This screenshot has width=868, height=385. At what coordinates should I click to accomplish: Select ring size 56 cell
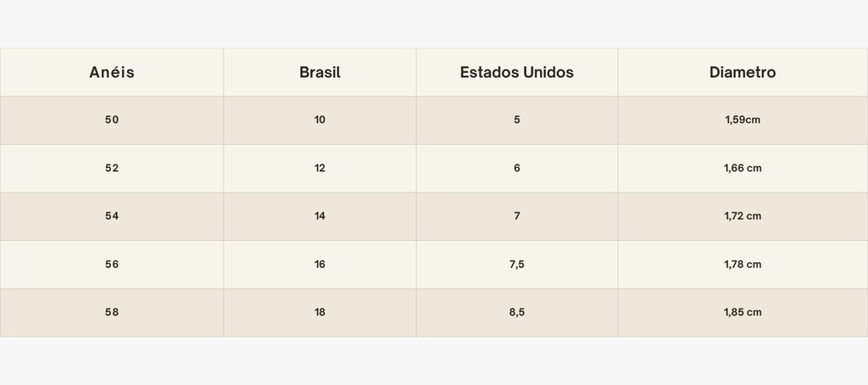[x=112, y=265]
